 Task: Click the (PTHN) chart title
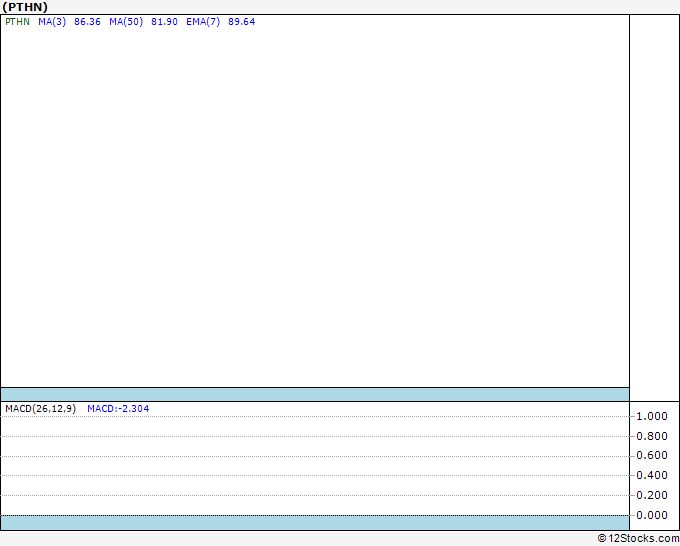[x=25, y=7]
